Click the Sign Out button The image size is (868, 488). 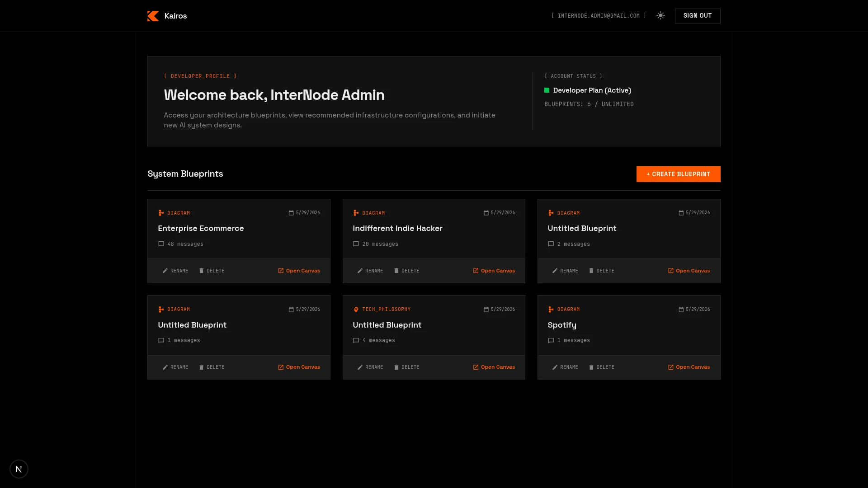point(698,16)
